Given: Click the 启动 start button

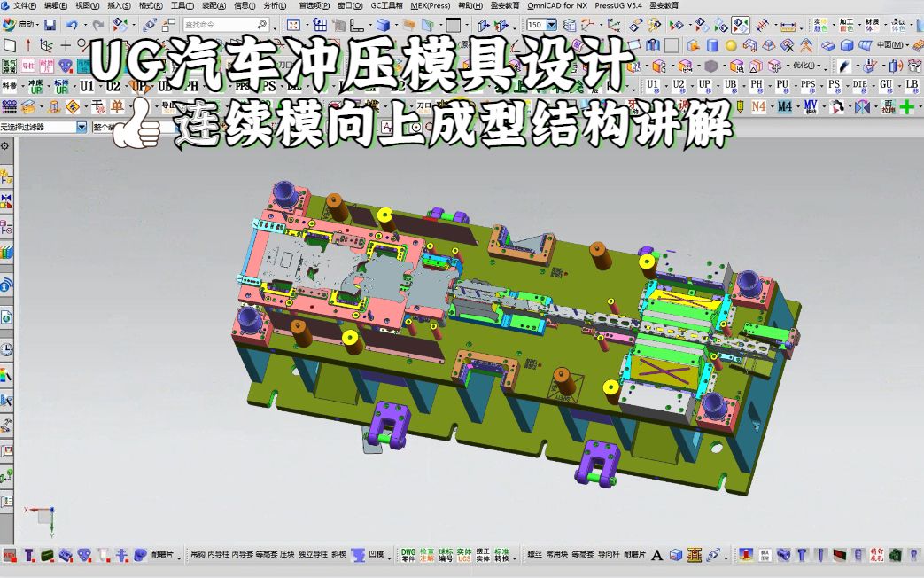Looking at the screenshot, I should [x=19, y=25].
